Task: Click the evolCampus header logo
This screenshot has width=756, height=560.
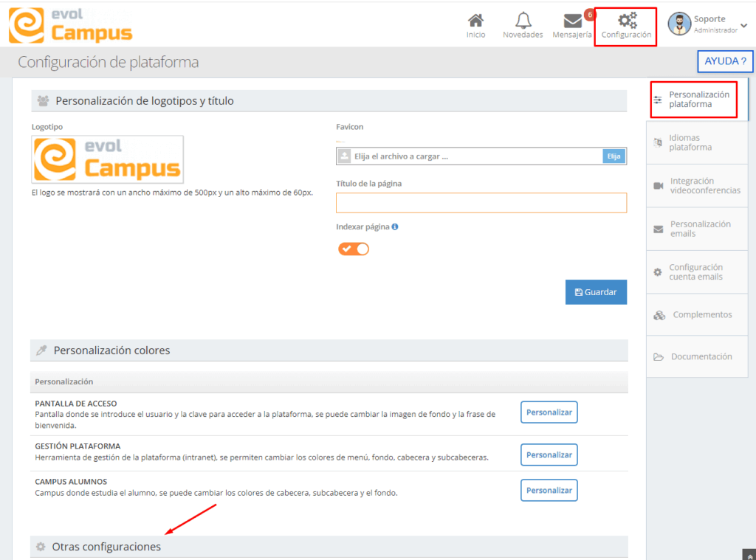Action: [71, 24]
